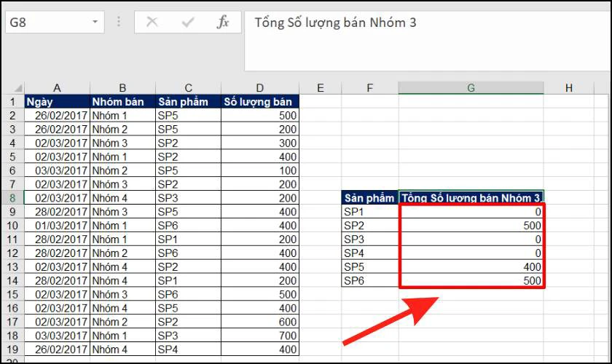The image size is (612, 364).
Task: Click the SP2 total cell showing 500
Action: point(471,226)
